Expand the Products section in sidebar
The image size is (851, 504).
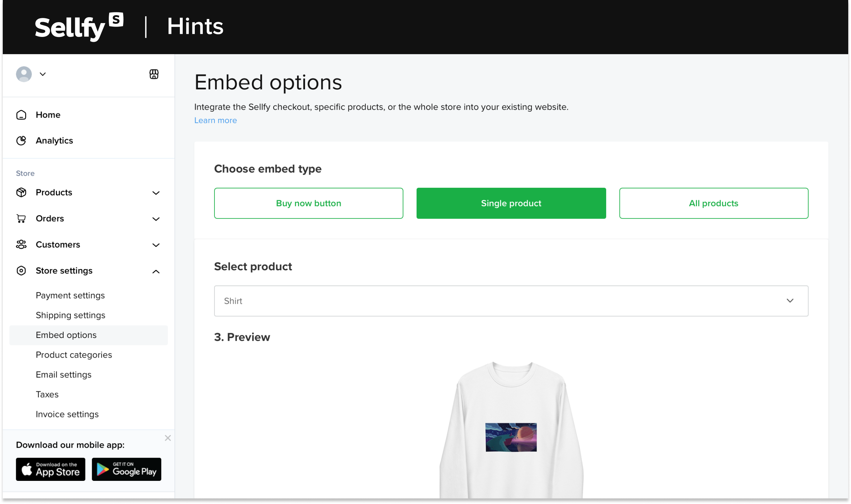point(155,193)
